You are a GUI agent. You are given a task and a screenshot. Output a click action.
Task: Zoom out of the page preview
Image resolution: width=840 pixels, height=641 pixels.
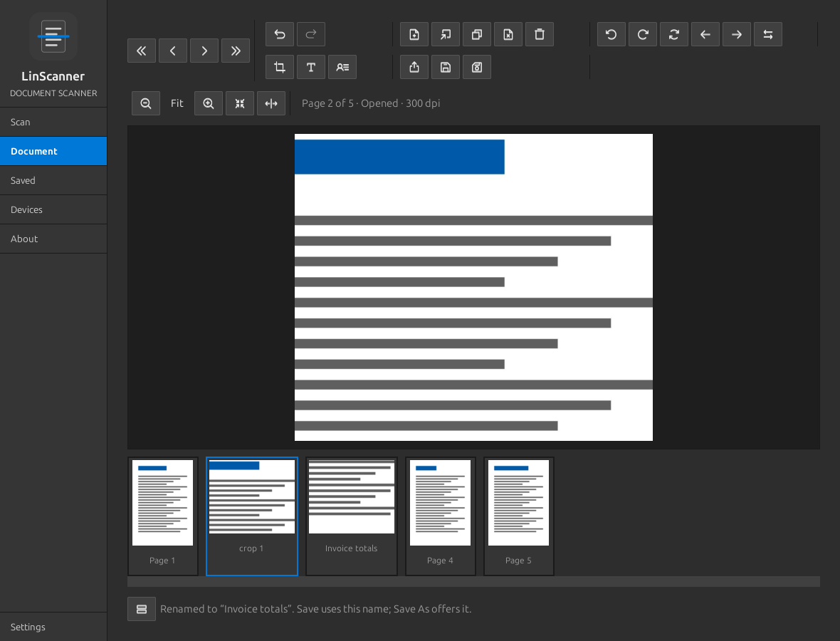tap(146, 103)
